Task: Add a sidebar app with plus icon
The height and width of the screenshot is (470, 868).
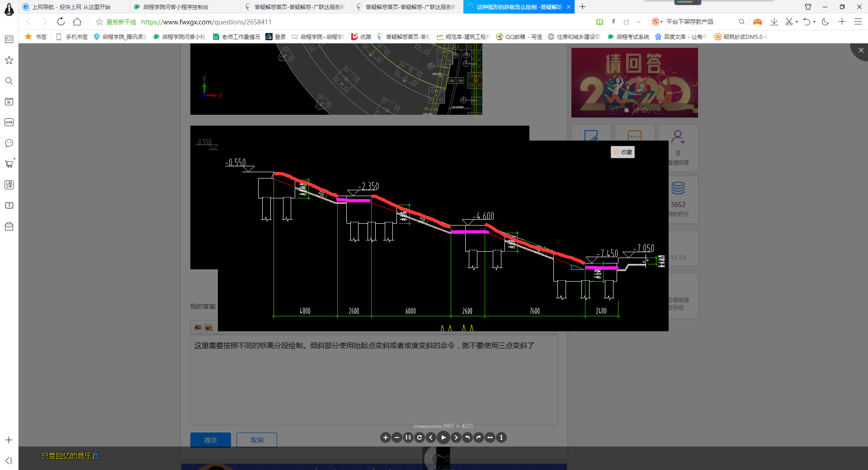Action: [x=9, y=440]
